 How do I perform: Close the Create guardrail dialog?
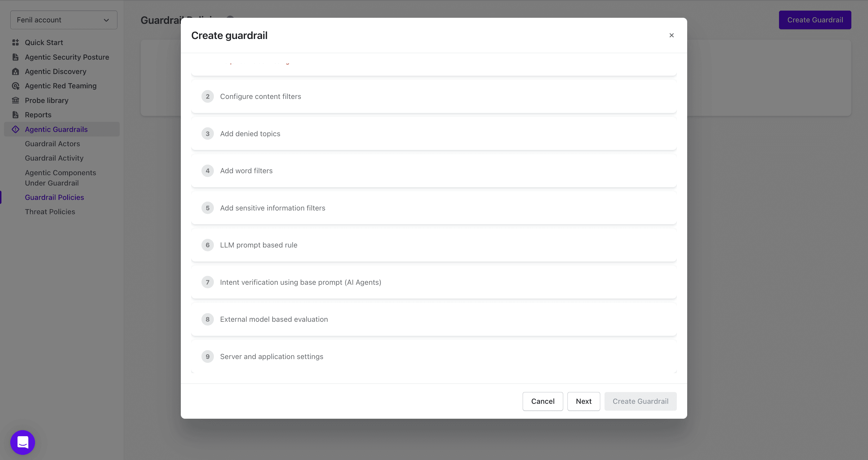[672, 35]
